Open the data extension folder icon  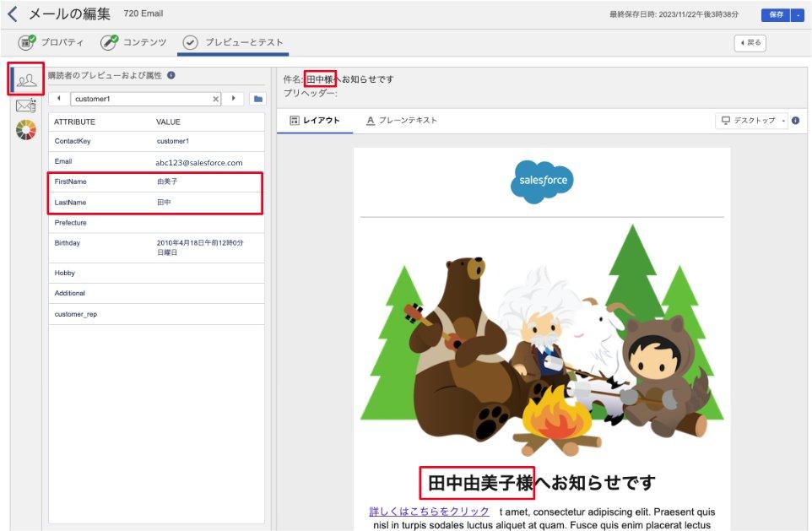pos(258,99)
